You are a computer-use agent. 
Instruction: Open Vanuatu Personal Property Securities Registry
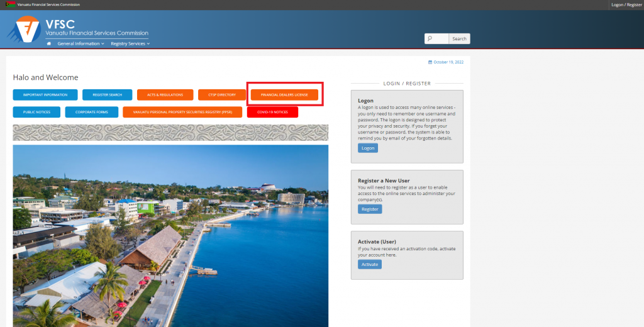[x=182, y=112]
